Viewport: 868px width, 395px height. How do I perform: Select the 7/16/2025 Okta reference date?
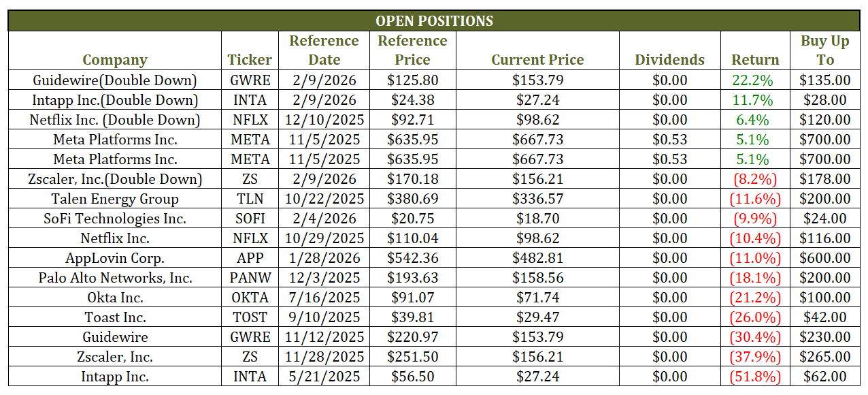point(324,298)
